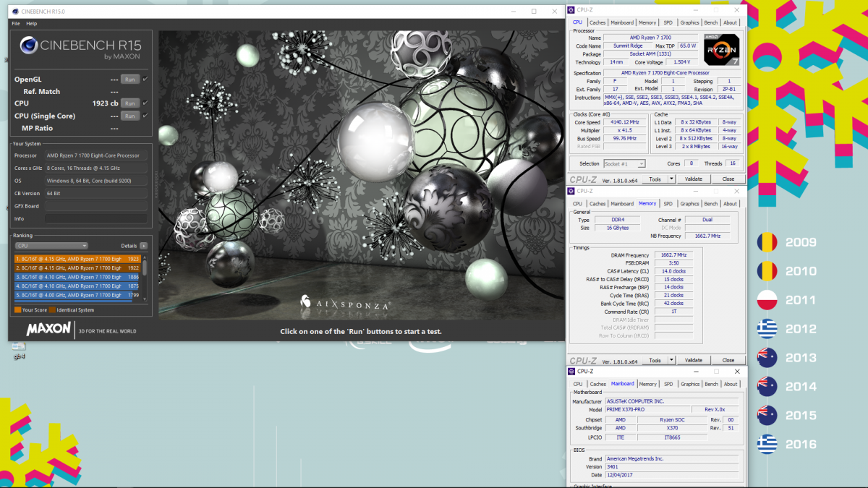
Task: Click title bar icon of CPU-Z memory window
Action: click(x=571, y=191)
